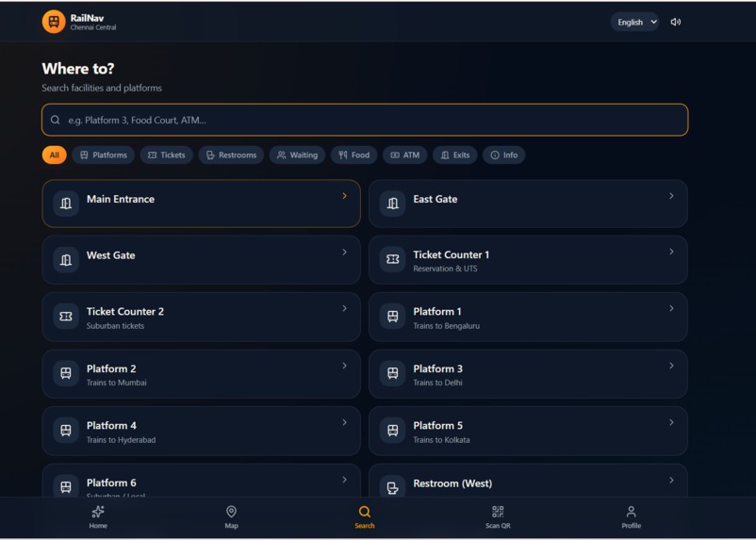Select the East Gate title text
Image resolution: width=756 pixels, height=540 pixels.
click(x=436, y=199)
